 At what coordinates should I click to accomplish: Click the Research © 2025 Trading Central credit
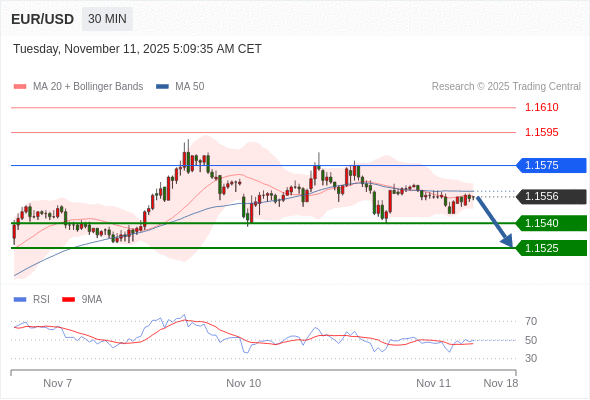pos(506,87)
